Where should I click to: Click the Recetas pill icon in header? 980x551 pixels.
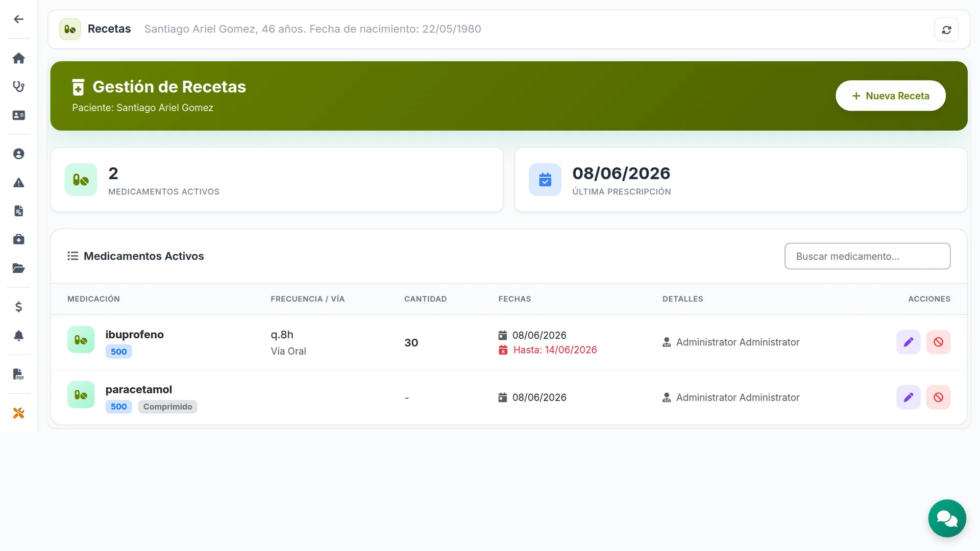point(70,29)
